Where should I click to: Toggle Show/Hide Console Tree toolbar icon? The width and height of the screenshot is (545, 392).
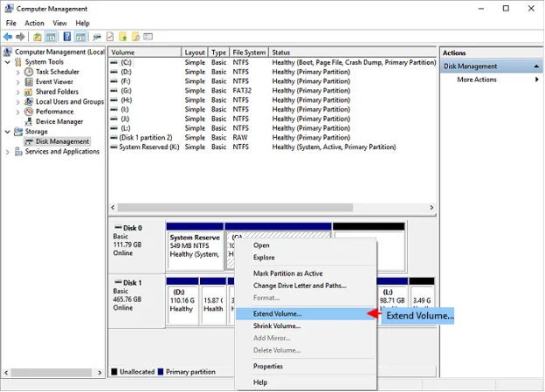point(51,37)
